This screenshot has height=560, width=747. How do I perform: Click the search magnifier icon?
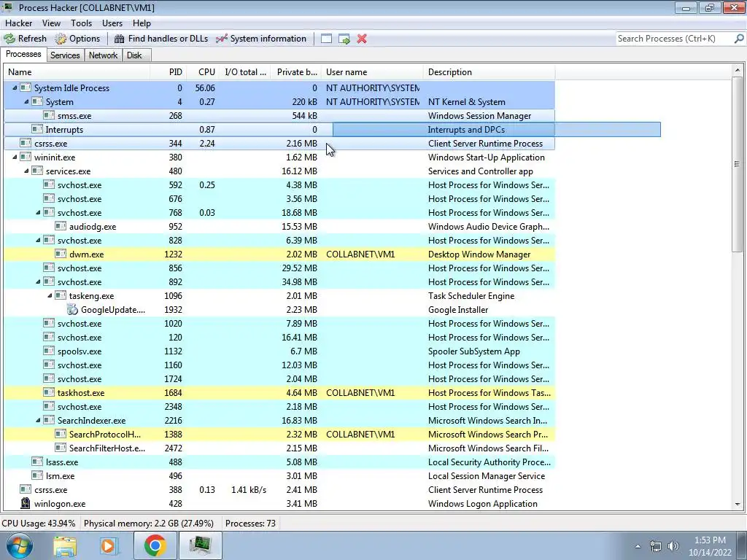point(739,39)
